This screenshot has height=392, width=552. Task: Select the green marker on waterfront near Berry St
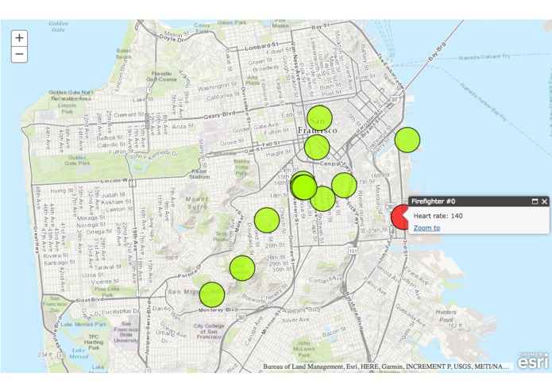click(407, 140)
